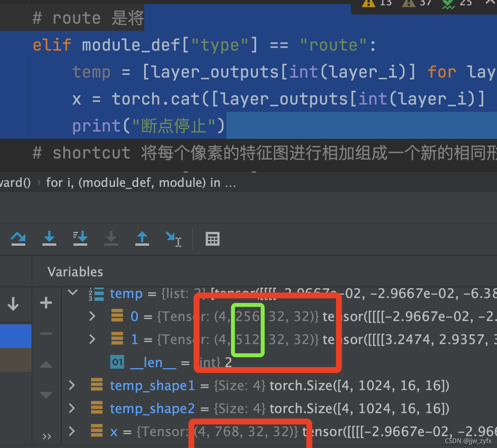Collapse the temp list variable
This screenshot has height=448, width=497.
tap(72, 292)
